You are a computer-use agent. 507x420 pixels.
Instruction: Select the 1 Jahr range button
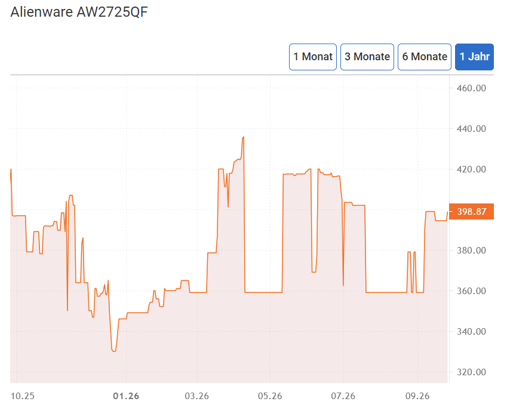474,57
